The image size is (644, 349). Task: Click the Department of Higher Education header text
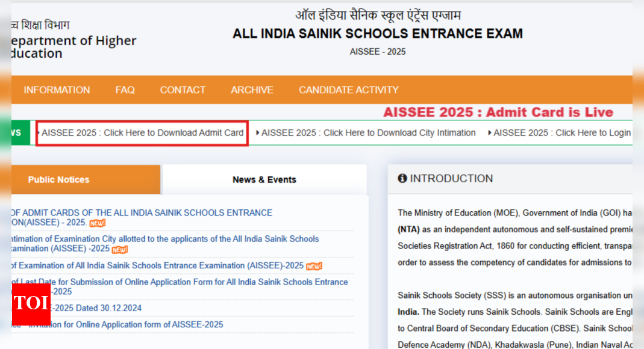point(74,47)
